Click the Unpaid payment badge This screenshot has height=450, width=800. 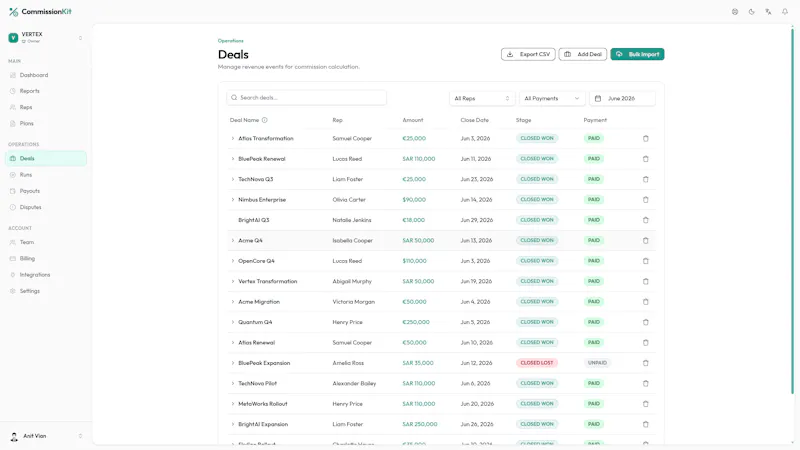(597, 363)
